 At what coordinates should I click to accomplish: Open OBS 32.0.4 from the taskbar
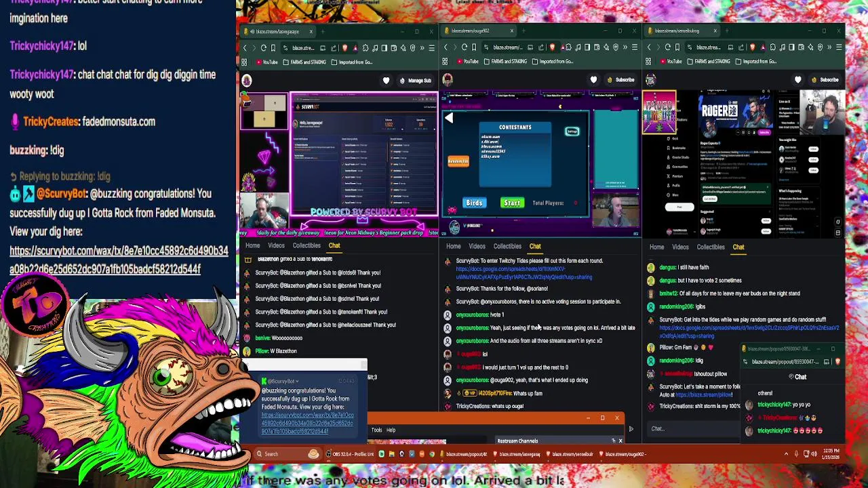click(x=350, y=454)
